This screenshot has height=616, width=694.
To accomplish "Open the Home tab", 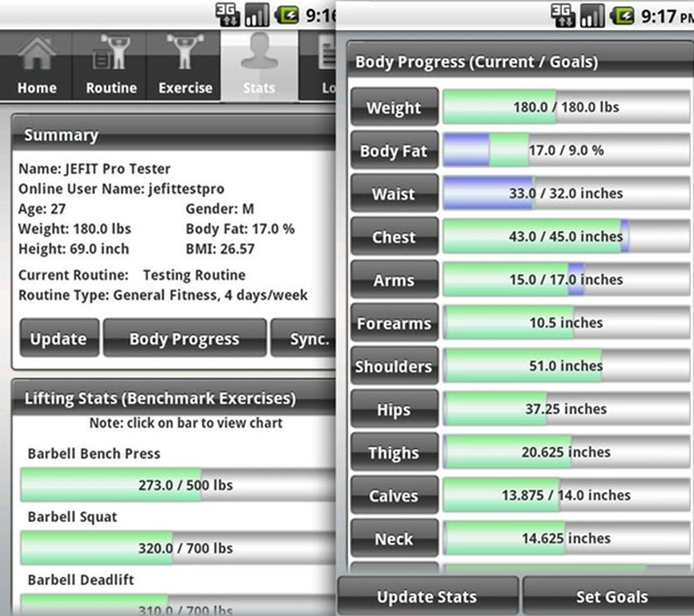I will tap(36, 66).
